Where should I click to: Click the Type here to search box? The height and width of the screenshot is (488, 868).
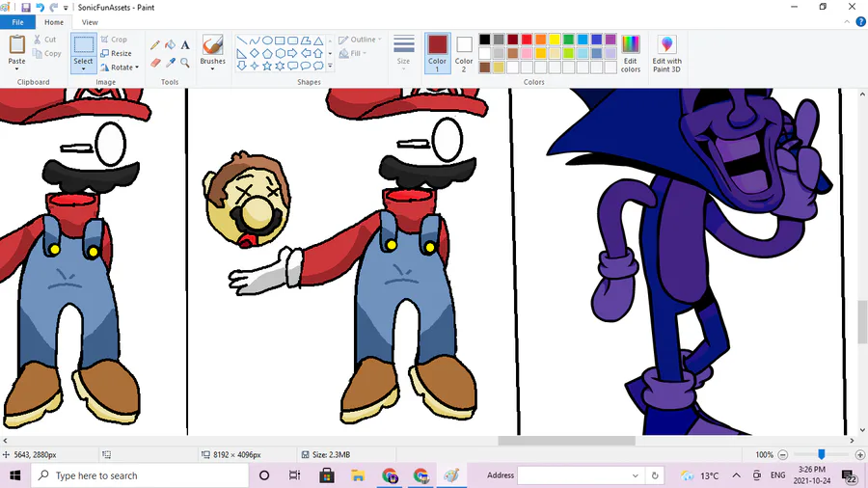(140, 475)
